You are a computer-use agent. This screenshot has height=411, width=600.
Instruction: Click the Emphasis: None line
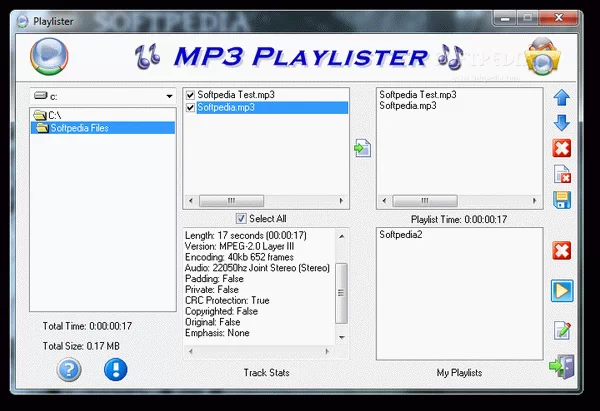(217, 333)
